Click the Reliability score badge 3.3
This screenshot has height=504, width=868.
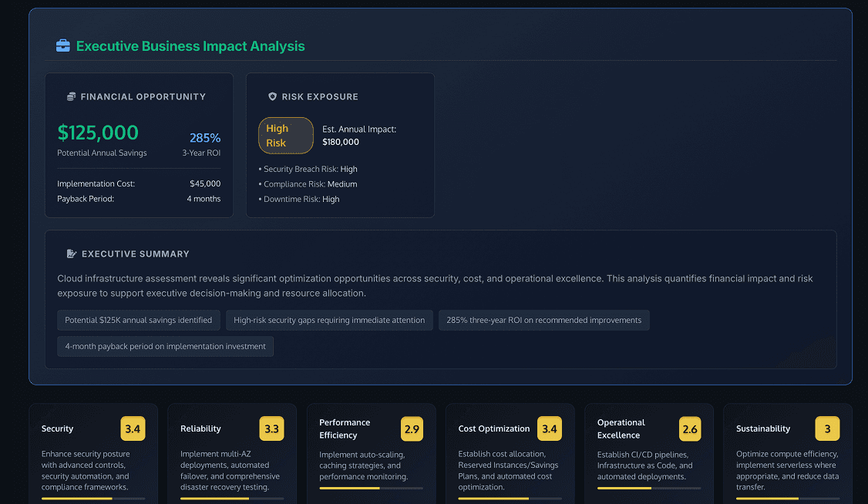(272, 429)
